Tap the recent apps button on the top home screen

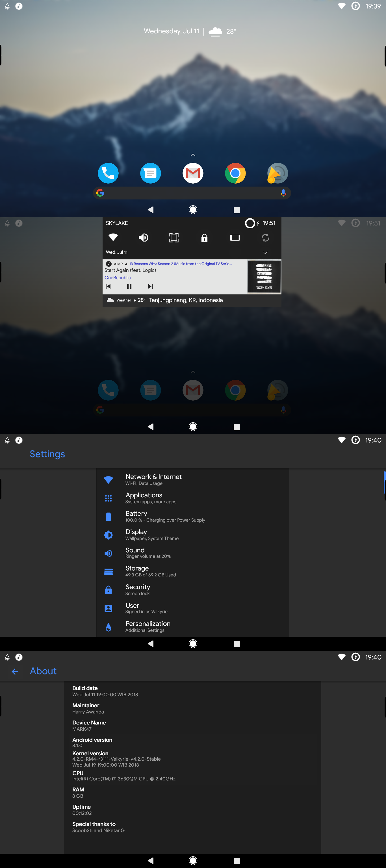pos(237,210)
